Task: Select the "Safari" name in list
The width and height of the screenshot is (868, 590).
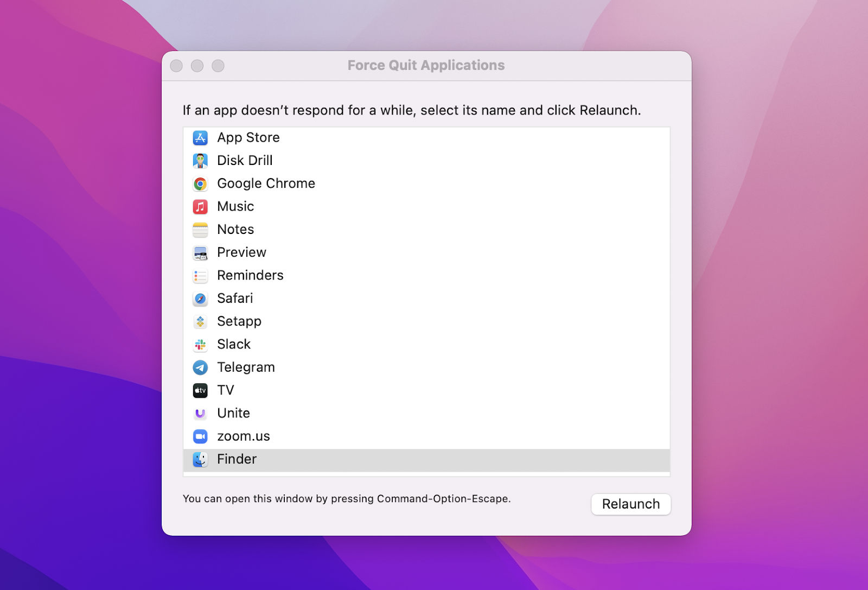Action: (x=235, y=299)
